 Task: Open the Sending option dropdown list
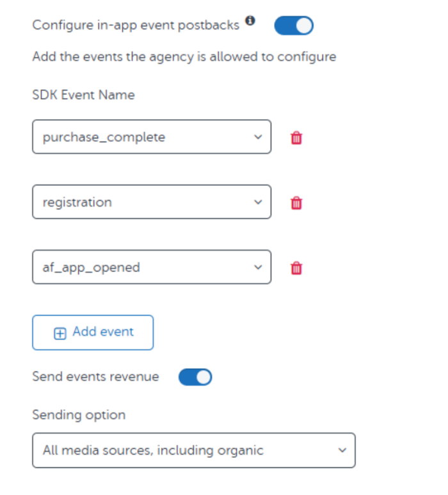pos(194,450)
